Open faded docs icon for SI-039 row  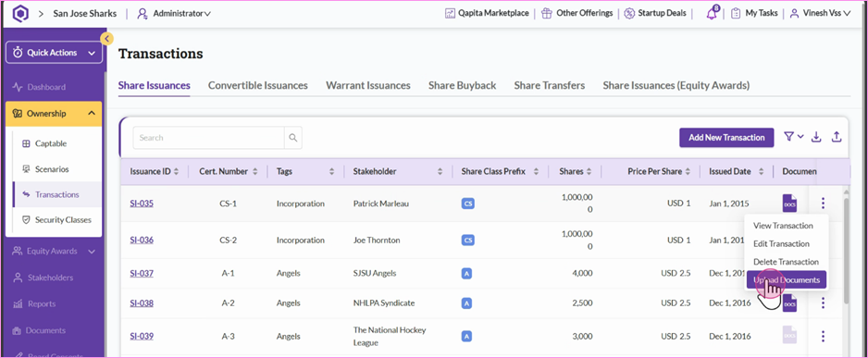tap(789, 335)
